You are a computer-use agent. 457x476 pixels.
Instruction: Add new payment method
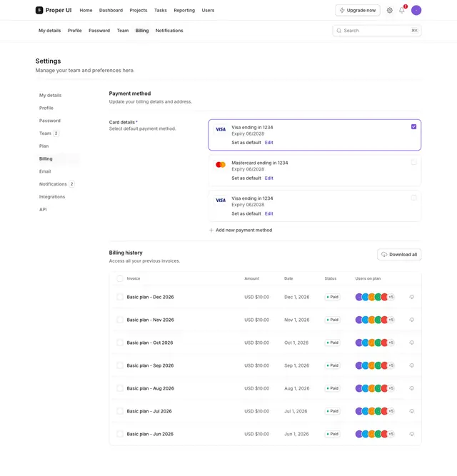click(241, 230)
